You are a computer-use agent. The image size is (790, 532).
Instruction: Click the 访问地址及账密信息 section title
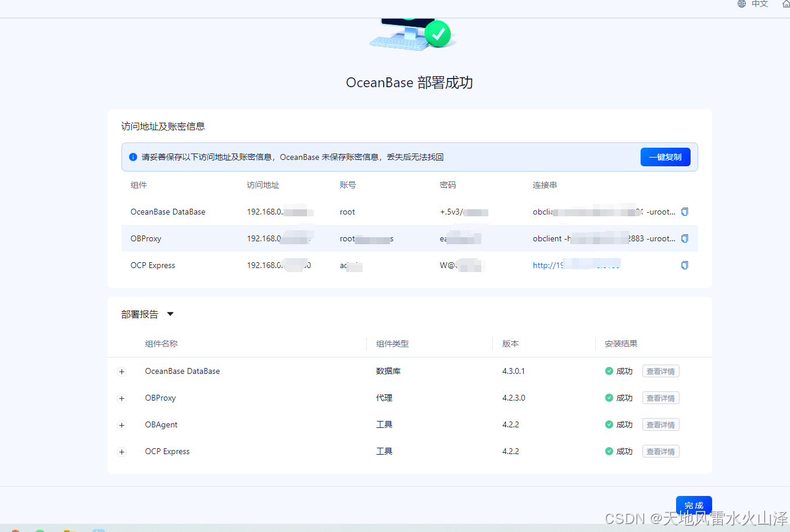pos(163,126)
